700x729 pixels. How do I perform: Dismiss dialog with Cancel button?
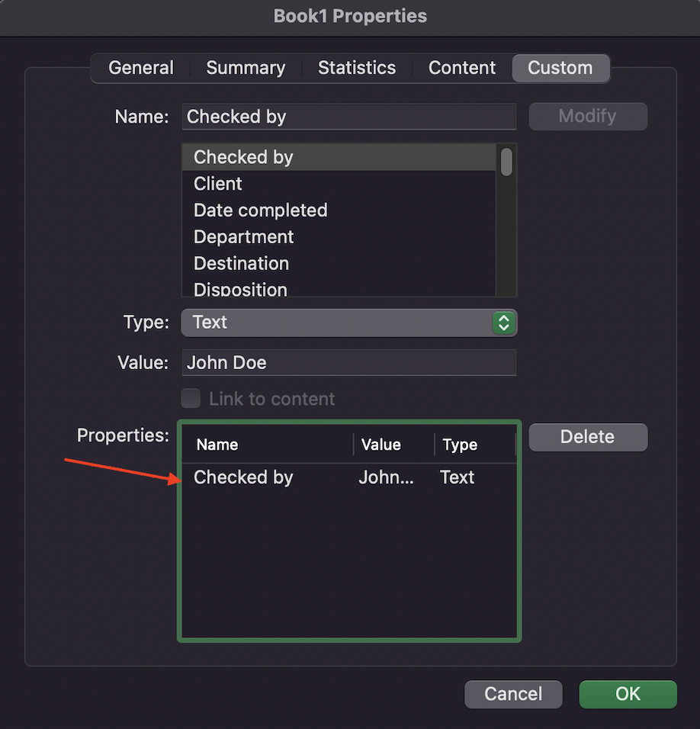pyautogui.click(x=513, y=694)
